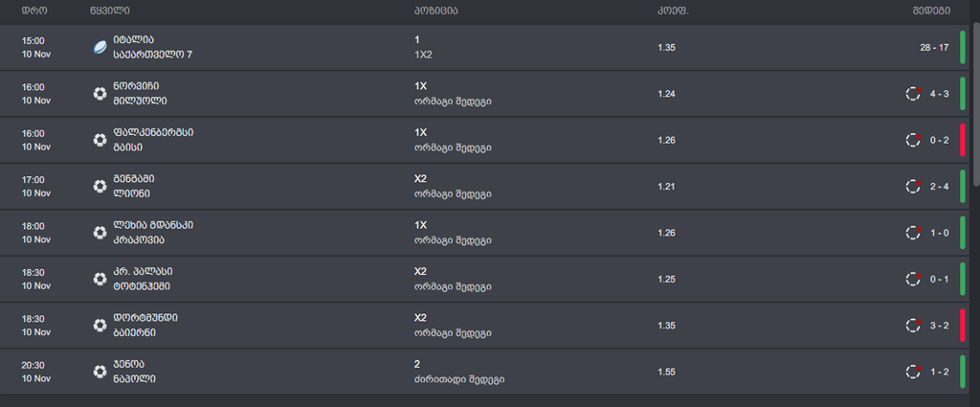Open the stats circle icon beside 1 - 2 score
980x407 pixels.
pos(913,372)
